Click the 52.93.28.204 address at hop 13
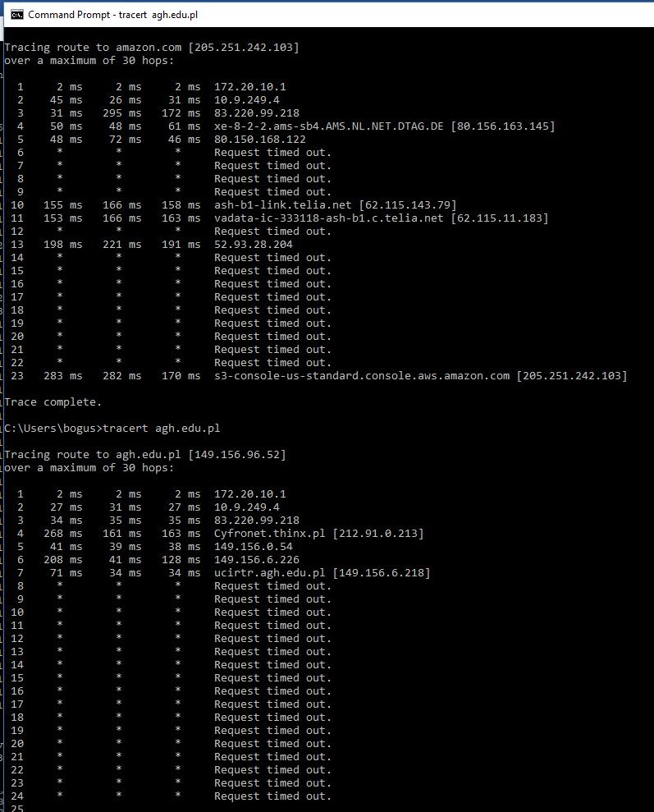Screen dimensions: 654x812 [254, 244]
